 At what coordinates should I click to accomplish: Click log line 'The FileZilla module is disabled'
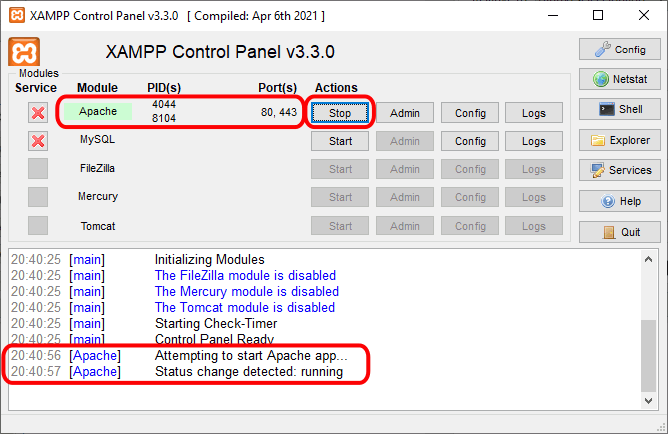pyautogui.click(x=245, y=276)
